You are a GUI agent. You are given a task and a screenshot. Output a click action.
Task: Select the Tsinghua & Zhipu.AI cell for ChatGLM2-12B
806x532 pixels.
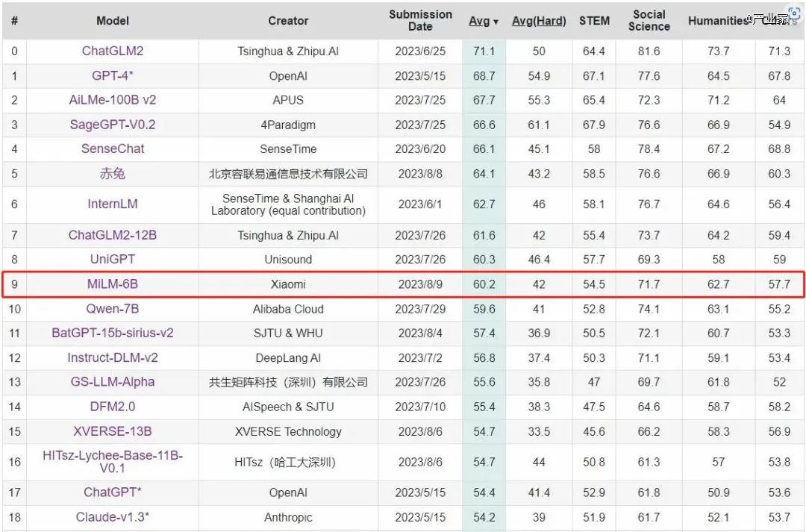[288, 236]
